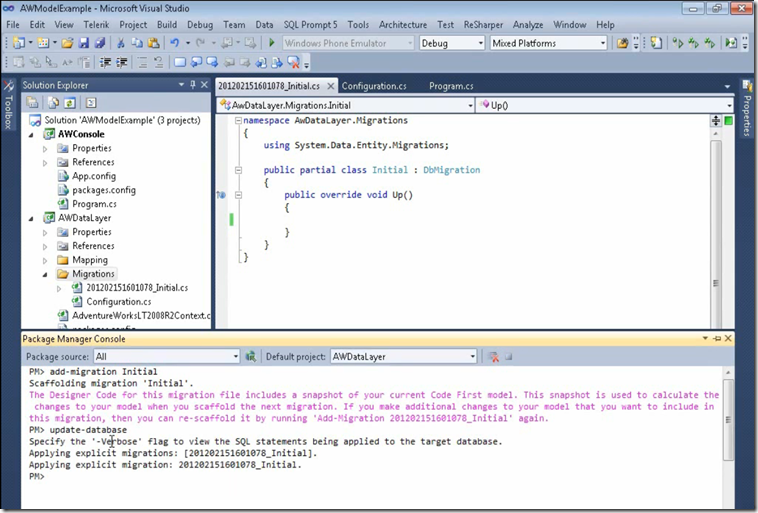Select packages.config under AWConsole
This screenshot has height=513, width=758.
coord(104,190)
